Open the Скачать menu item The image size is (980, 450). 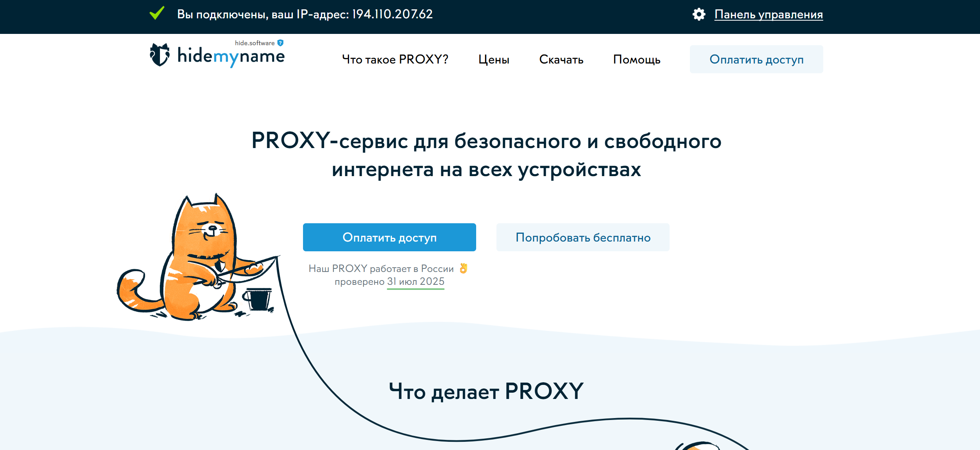(x=561, y=60)
